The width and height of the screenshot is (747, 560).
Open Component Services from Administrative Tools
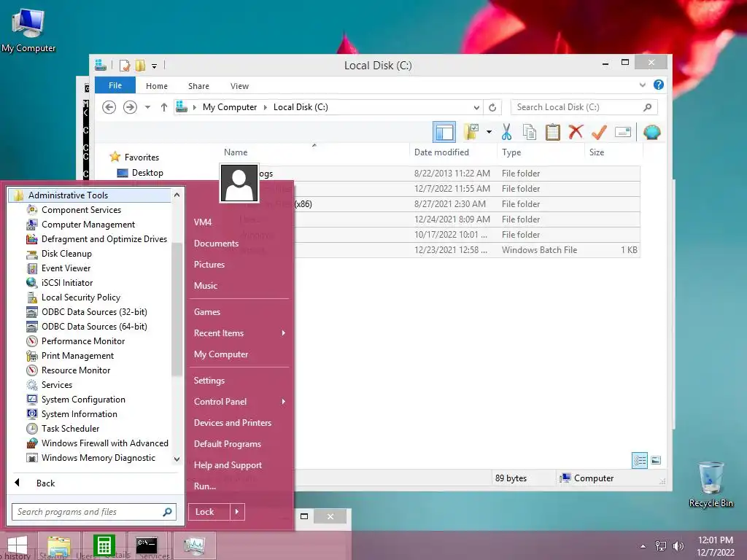point(81,209)
